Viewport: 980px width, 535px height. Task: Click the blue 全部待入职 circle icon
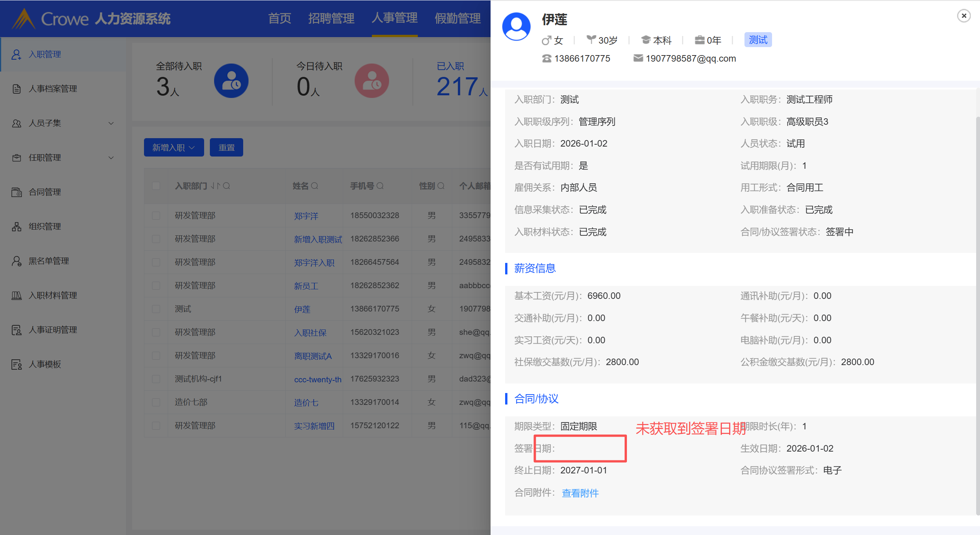point(231,81)
